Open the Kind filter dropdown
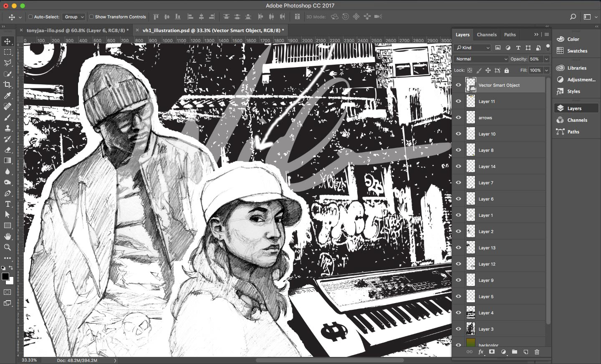The image size is (601, 364). (472, 48)
